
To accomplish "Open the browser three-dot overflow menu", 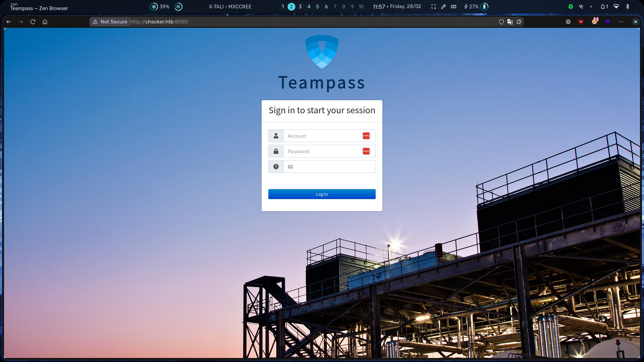I will coord(621,22).
